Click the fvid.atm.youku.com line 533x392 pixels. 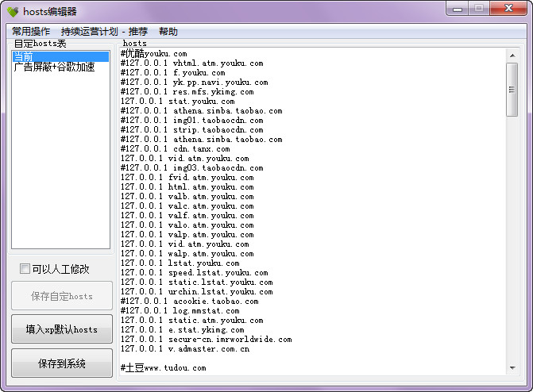click(x=187, y=177)
